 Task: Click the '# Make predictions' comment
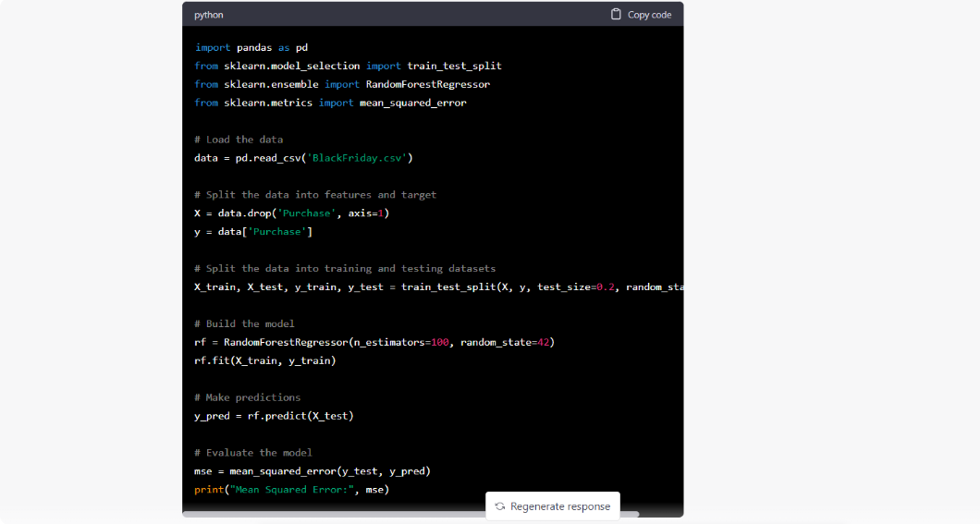coord(248,397)
